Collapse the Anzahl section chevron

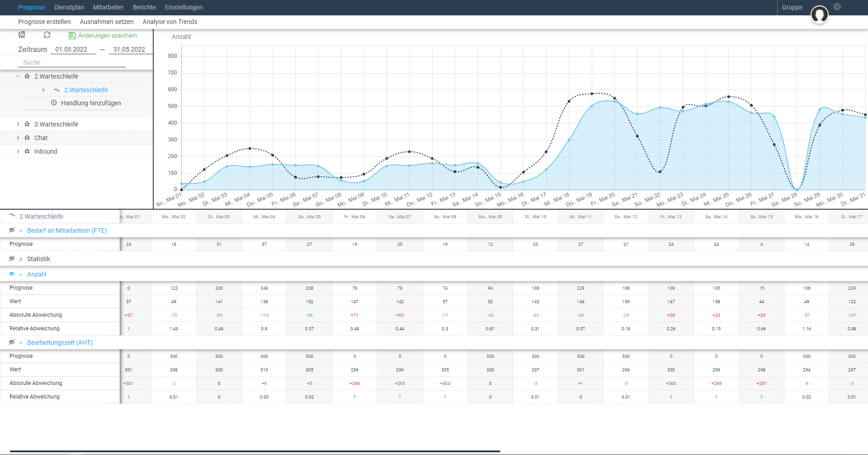point(21,274)
